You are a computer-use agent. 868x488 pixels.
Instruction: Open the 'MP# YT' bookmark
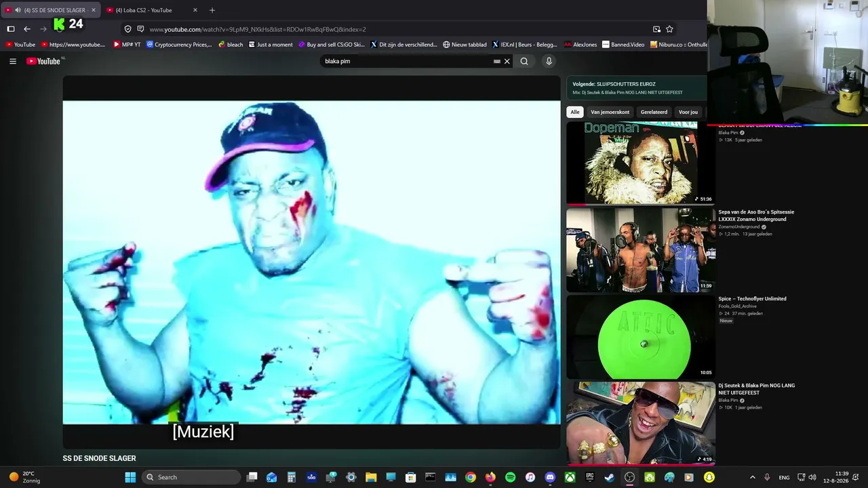click(x=127, y=45)
